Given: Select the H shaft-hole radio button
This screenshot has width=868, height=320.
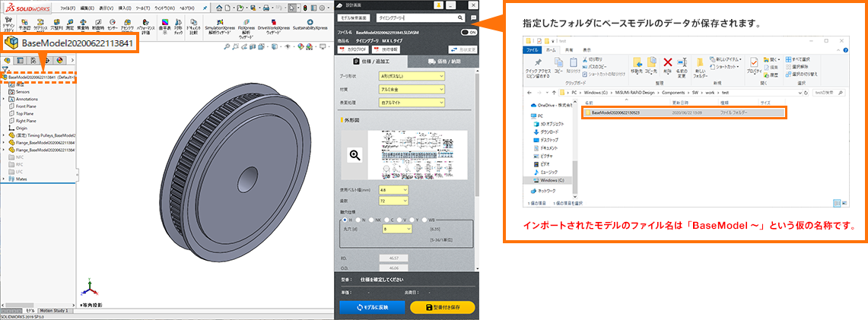Looking at the screenshot, I should pos(345,220).
